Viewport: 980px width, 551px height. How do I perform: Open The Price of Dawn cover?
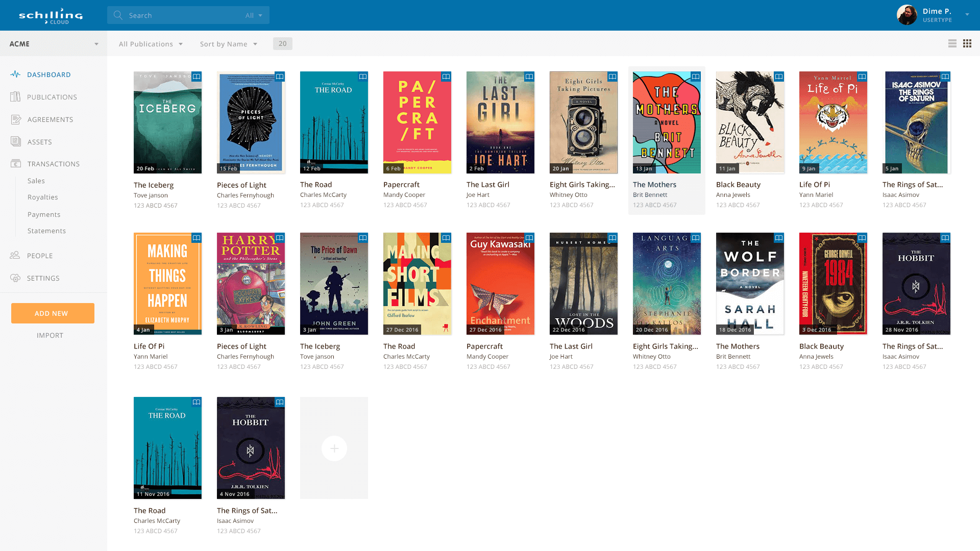tap(334, 284)
